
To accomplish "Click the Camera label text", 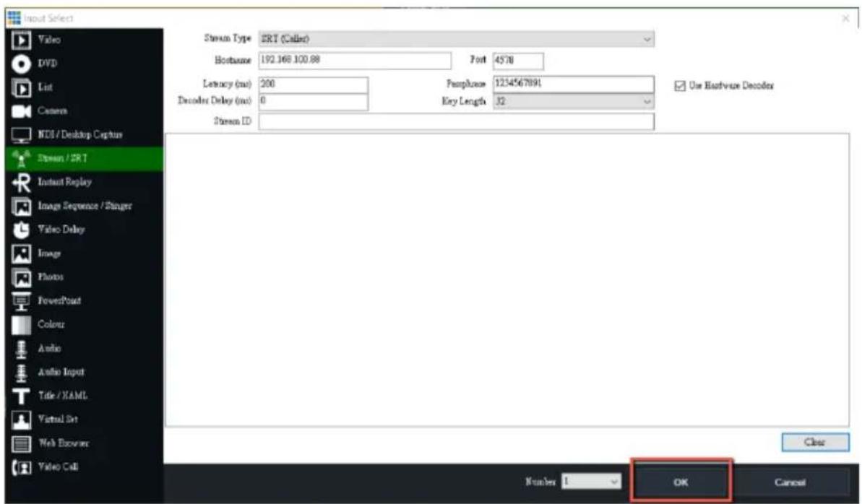I will click(x=52, y=111).
